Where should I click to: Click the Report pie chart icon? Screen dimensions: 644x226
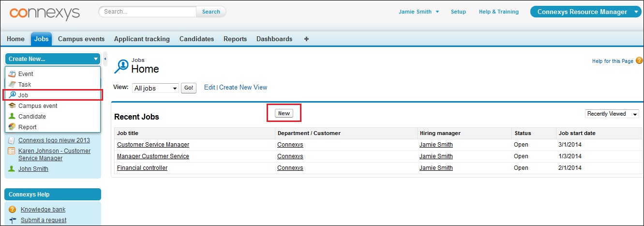[x=13, y=127]
